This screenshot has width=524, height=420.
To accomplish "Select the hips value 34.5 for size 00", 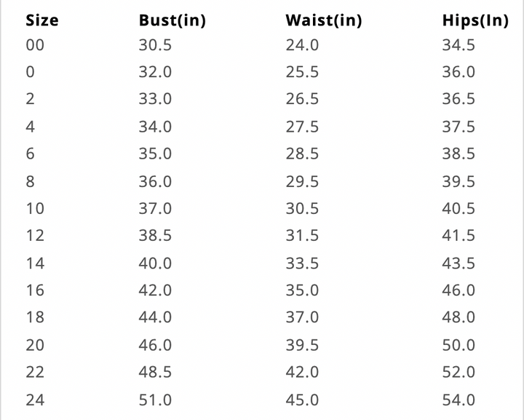I will click(458, 45).
